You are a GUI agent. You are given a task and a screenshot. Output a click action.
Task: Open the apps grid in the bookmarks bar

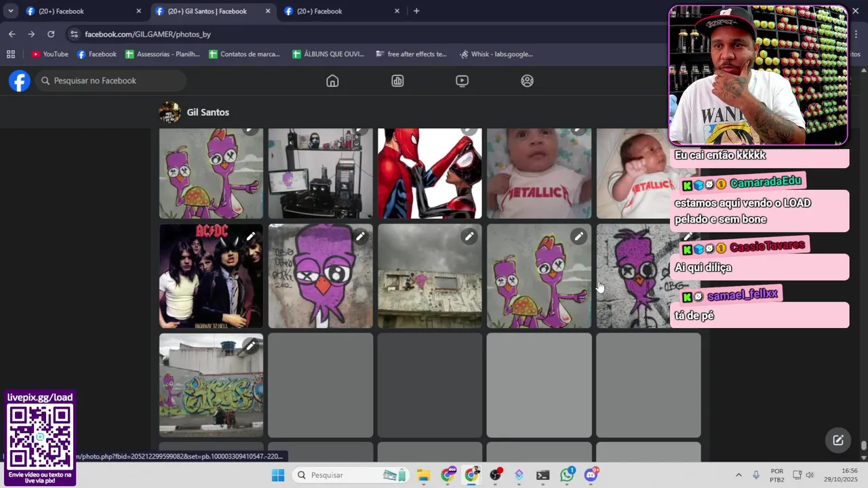tap(11, 54)
